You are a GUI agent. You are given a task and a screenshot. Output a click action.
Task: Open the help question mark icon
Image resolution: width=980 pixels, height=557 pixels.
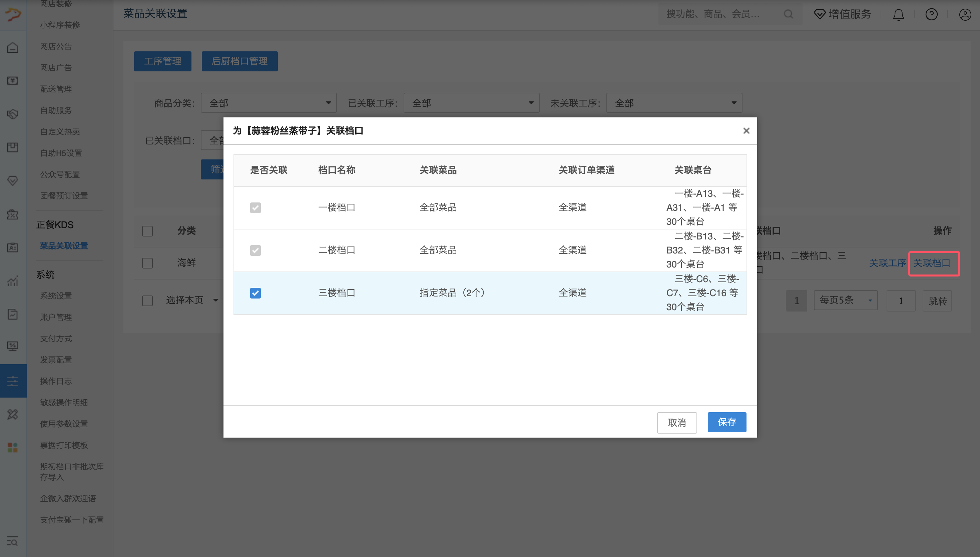(x=931, y=15)
